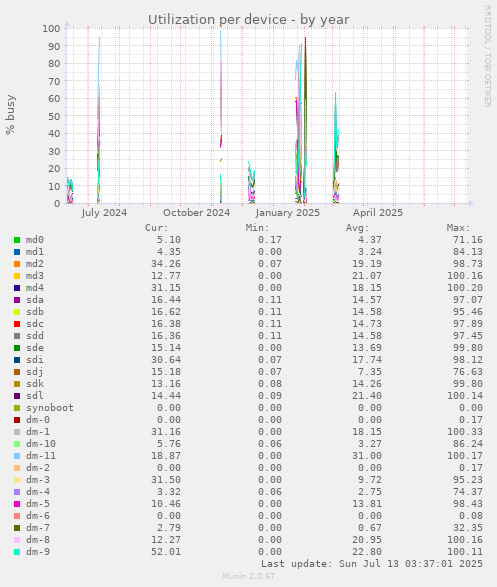Click the dm-9 teal legend color swatch
The height and width of the screenshot is (587, 497).
[x=17, y=552]
